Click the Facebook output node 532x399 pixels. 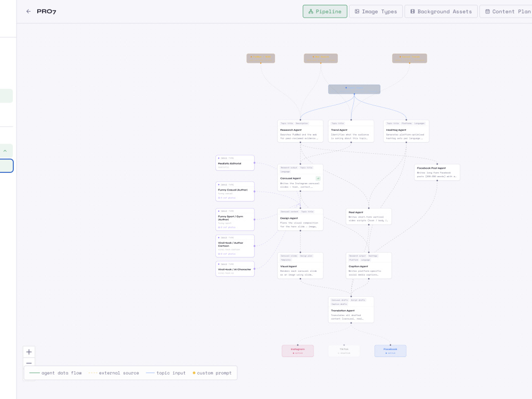[390, 351]
